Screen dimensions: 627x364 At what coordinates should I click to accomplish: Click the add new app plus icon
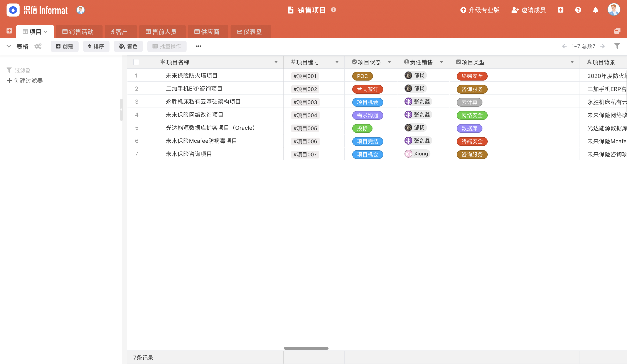(561, 10)
